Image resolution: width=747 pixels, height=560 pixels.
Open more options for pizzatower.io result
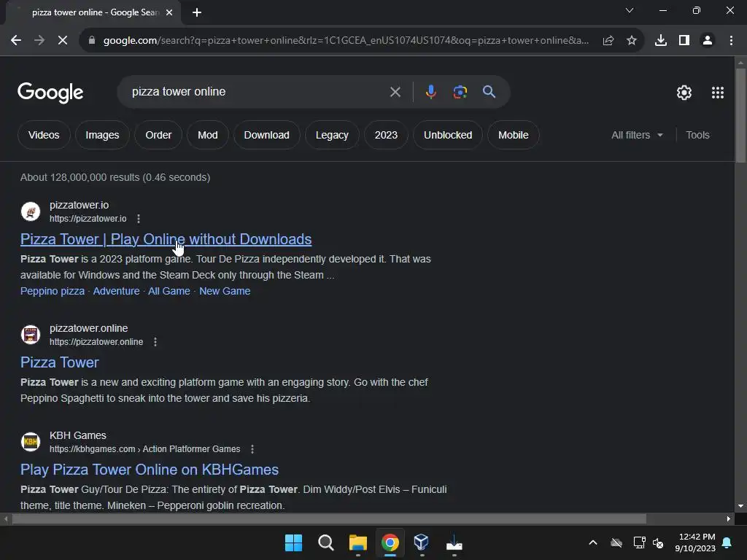tap(139, 219)
